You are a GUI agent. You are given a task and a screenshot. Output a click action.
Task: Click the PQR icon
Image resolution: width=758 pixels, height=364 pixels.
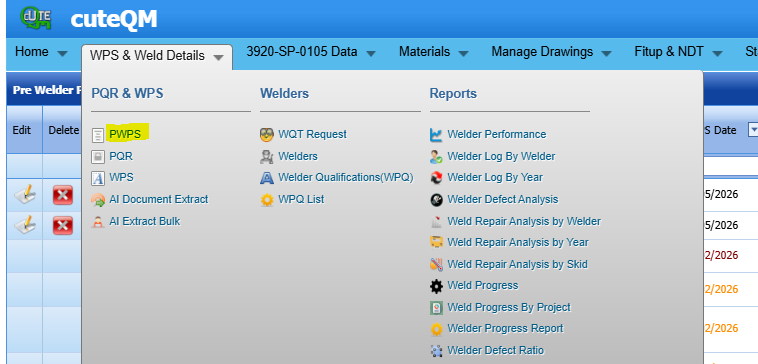[98, 157]
